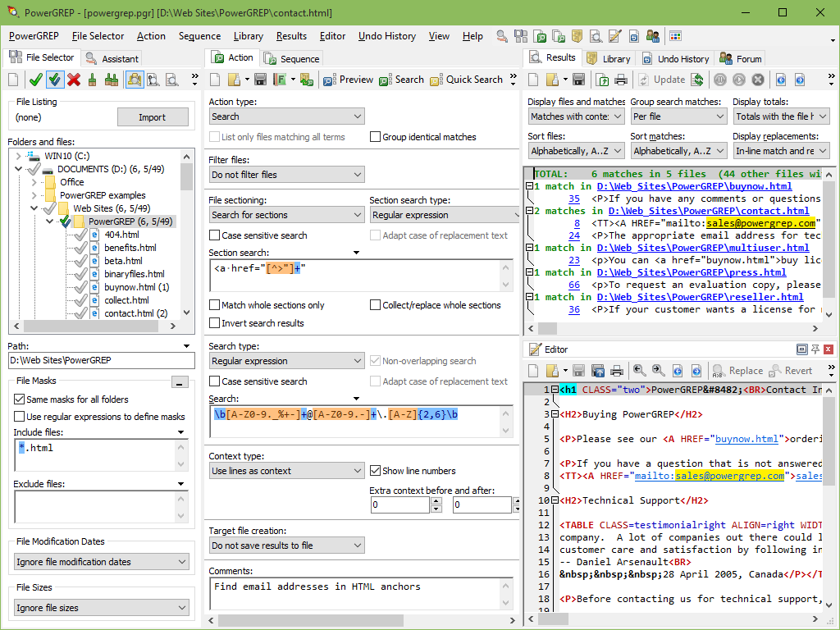The image size is (840, 630).
Task: Click the red X exclude files icon
Action: click(74, 80)
